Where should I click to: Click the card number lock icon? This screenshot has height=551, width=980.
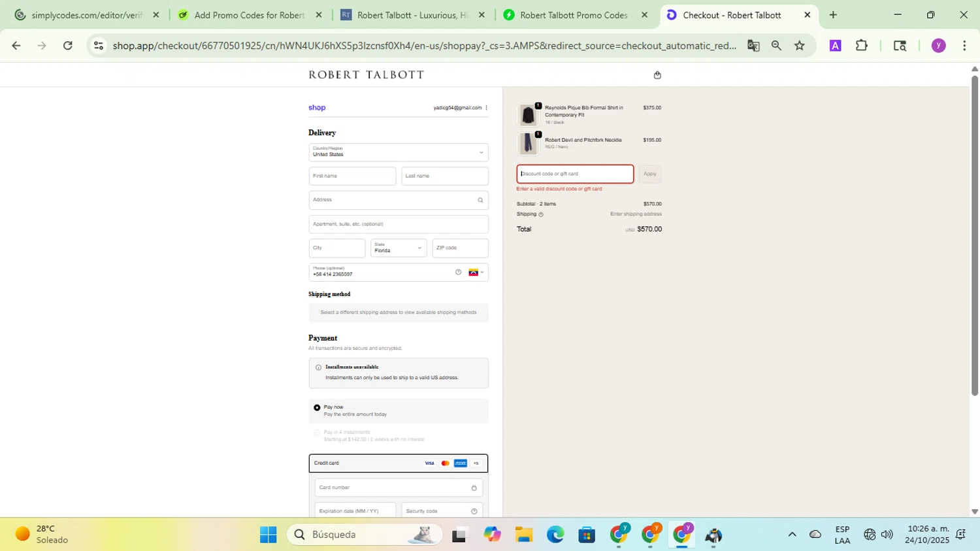pos(474,488)
